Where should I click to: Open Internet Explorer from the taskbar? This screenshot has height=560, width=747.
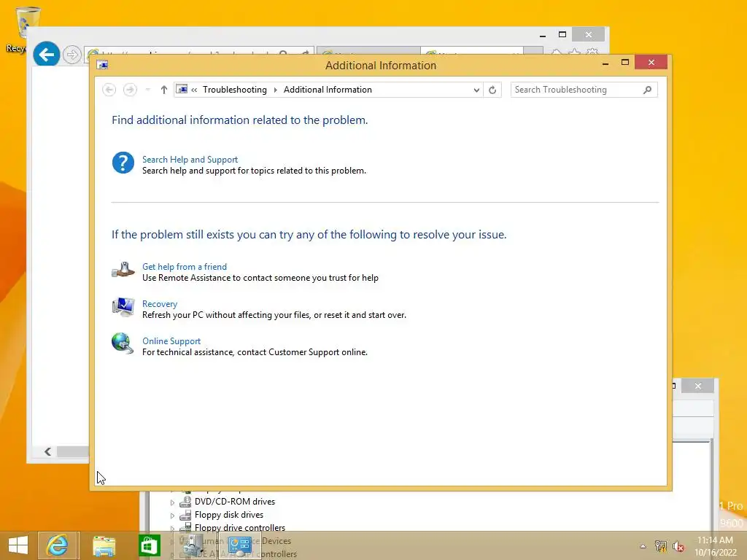pyautogui.click(x=57, y=545)
